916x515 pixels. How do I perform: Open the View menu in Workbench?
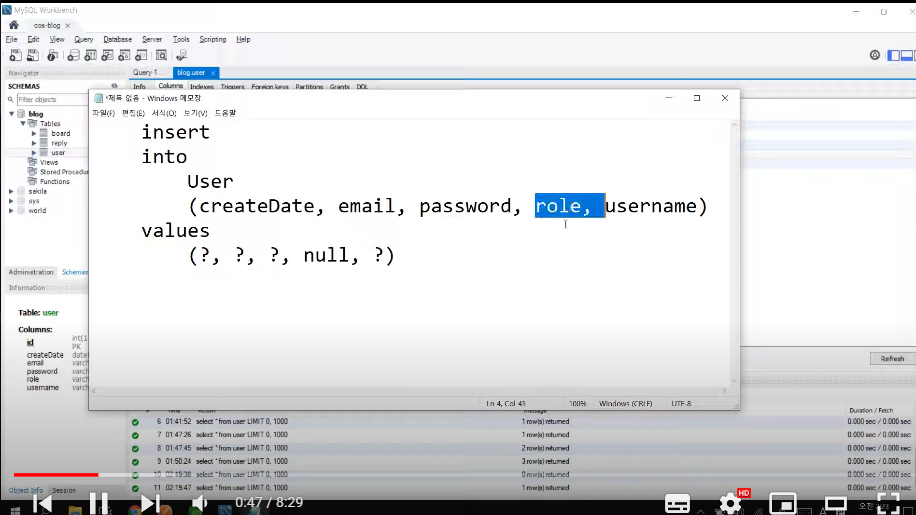pos(57,39)
